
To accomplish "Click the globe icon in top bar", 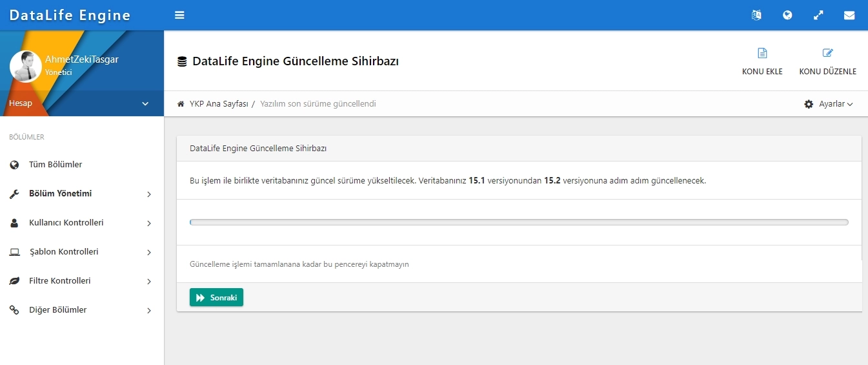I will tap(787, 15).
